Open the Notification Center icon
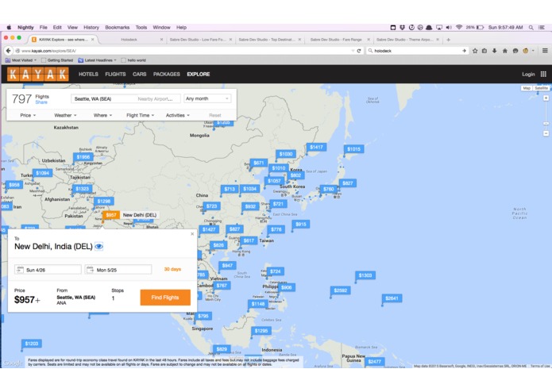The width and height of the screenshot is (552, 392). pos(542,28)
